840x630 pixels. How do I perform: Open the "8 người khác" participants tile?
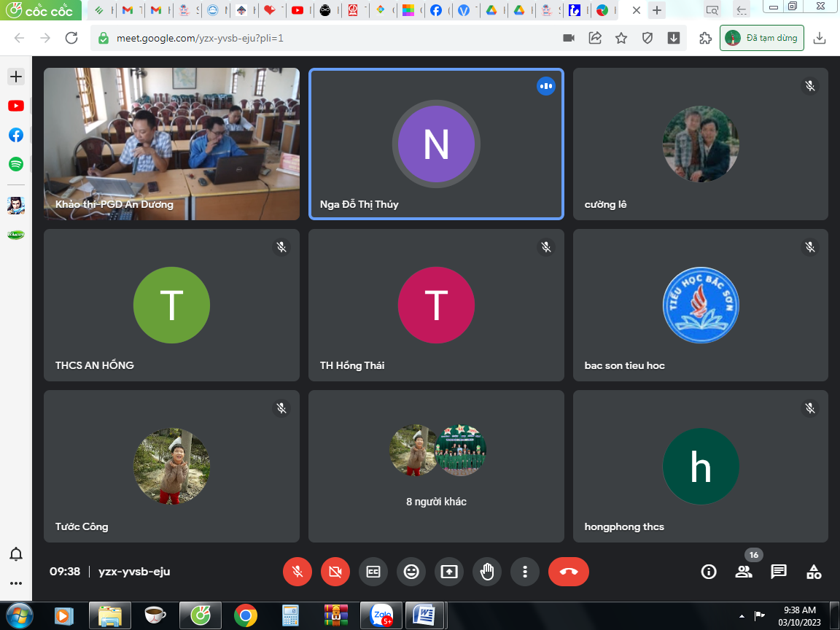click(436, 467)
